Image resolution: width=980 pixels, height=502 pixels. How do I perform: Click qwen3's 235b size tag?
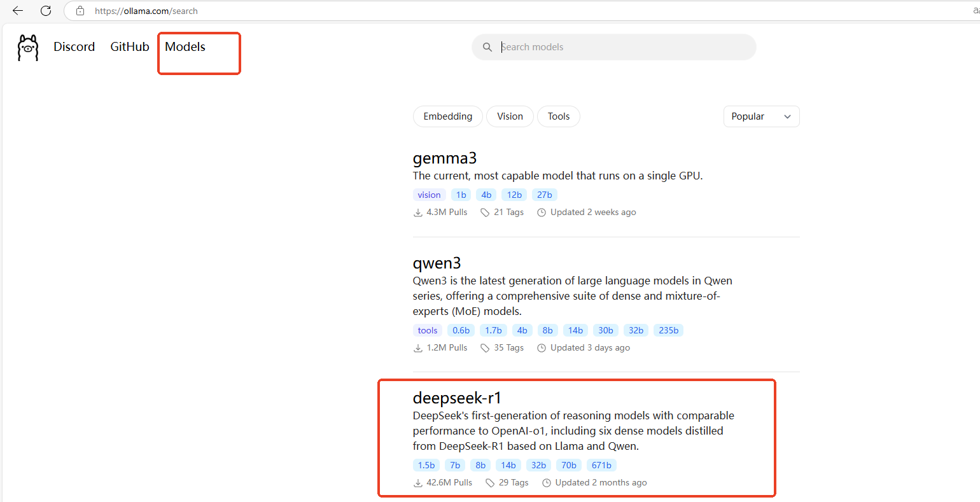click(x=669, y=331)
